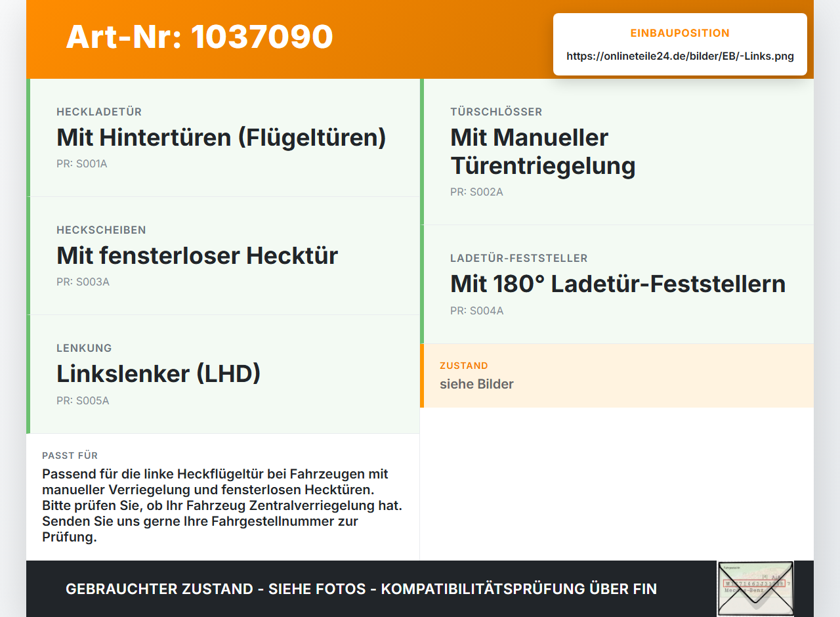Screen dimensions: 840x617
Task: Click the PR: S001A code
Action: [82, 164]
